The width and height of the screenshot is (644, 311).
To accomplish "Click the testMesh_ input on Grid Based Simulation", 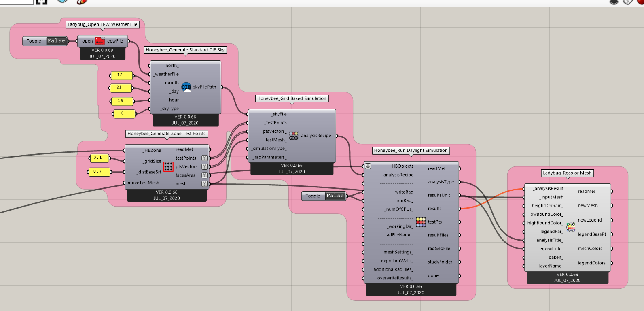I will 276,140.
